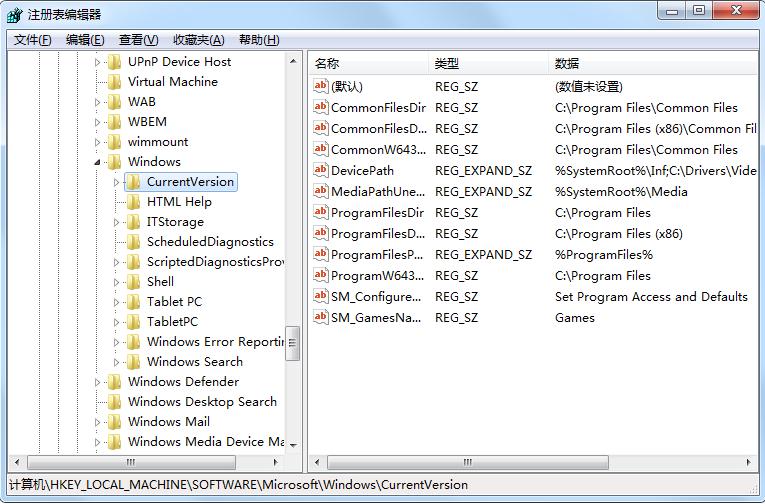Screen dimensions: 765x504
Task: Open the 文件(F) menu
Action: pyautogui.click(x=33, y=40)
